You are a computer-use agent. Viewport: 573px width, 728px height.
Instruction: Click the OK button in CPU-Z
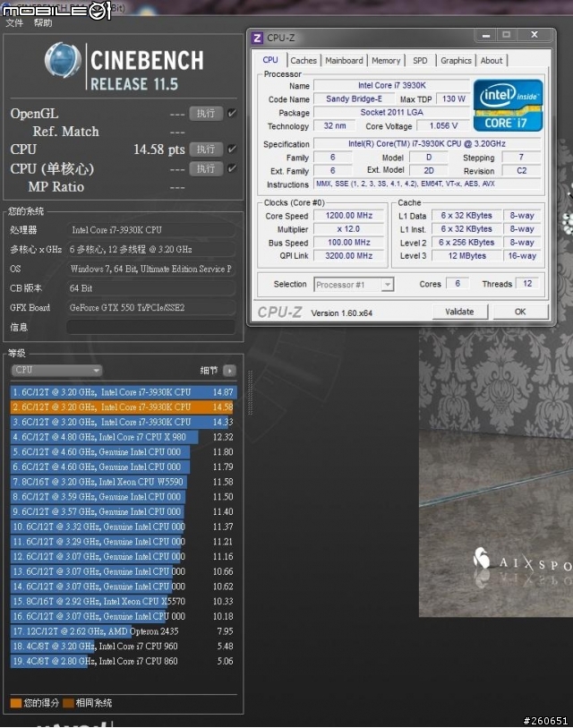(520, 312)
